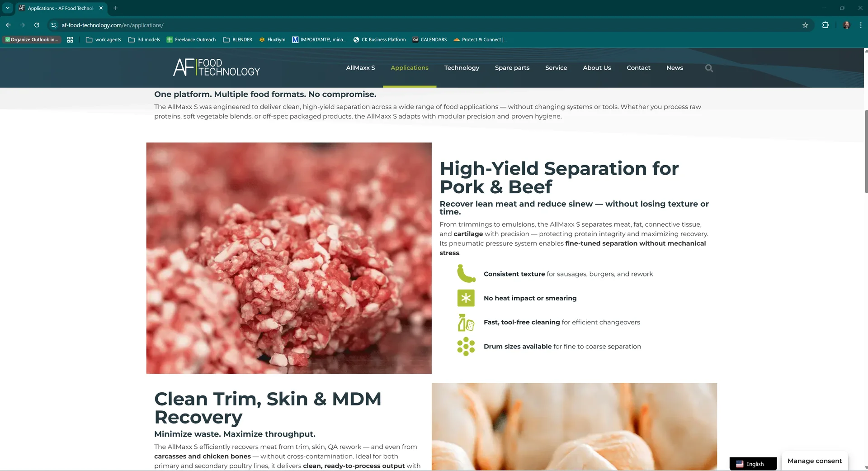Image resolution: width=868 pixels, height=471 pixels.
Task: Click the banana-shaped consistent texture icon
Action: coord(466,274)
